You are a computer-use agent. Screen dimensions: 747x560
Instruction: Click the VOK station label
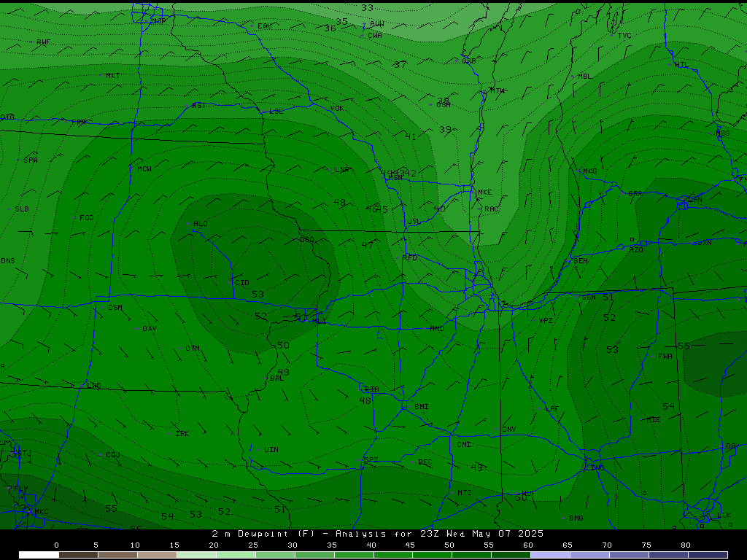click(337, 108)
